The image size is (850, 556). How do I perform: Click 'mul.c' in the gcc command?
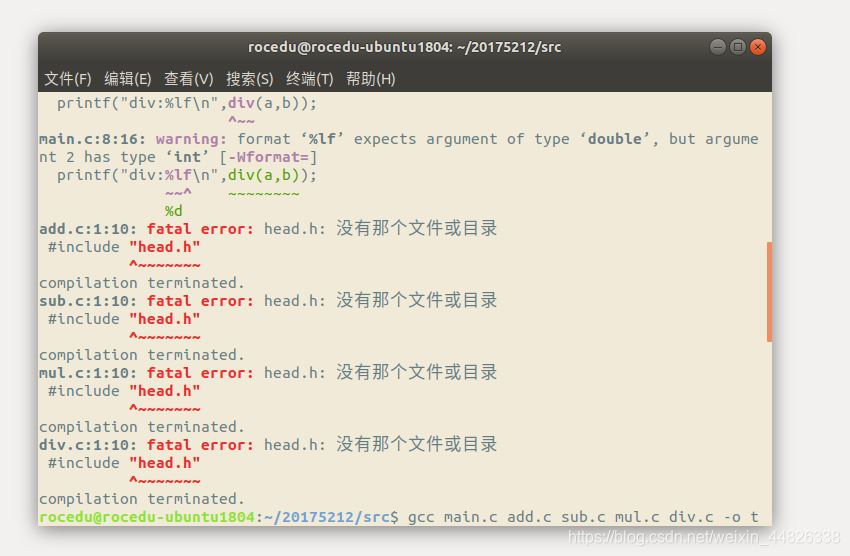(637, 517)
